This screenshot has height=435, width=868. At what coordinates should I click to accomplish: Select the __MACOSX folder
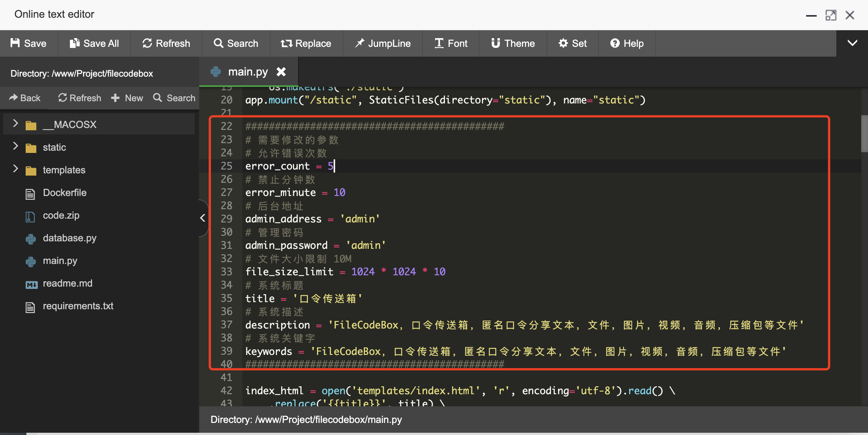click(99, 124)
